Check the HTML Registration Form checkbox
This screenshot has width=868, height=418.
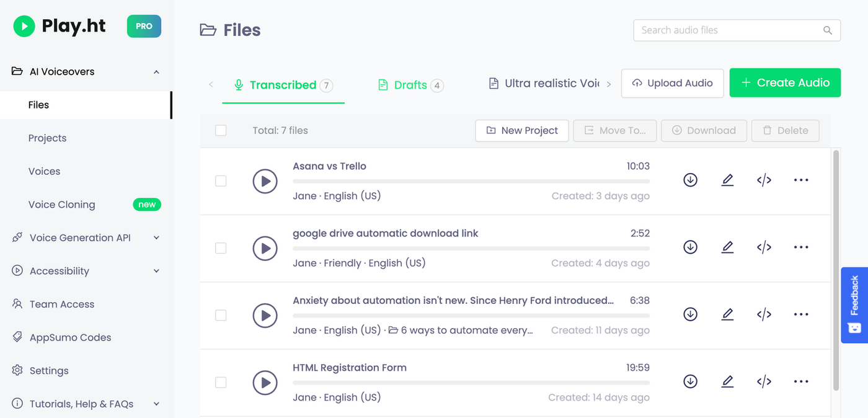pos(221,383)
